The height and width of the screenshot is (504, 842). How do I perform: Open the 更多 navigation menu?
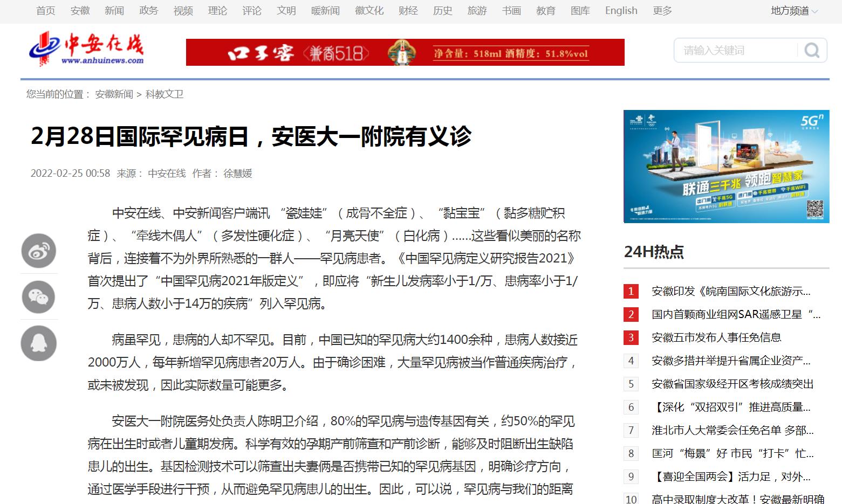click(662, 11)
